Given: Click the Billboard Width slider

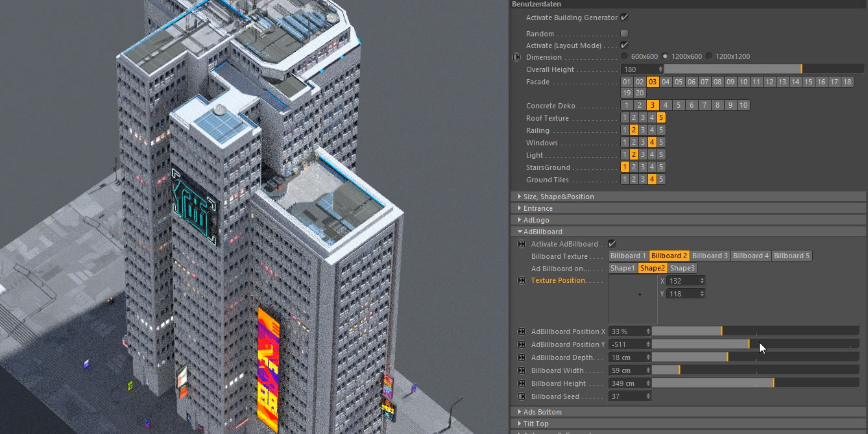Looking at the screenshot, I should (x=755, y=370).
